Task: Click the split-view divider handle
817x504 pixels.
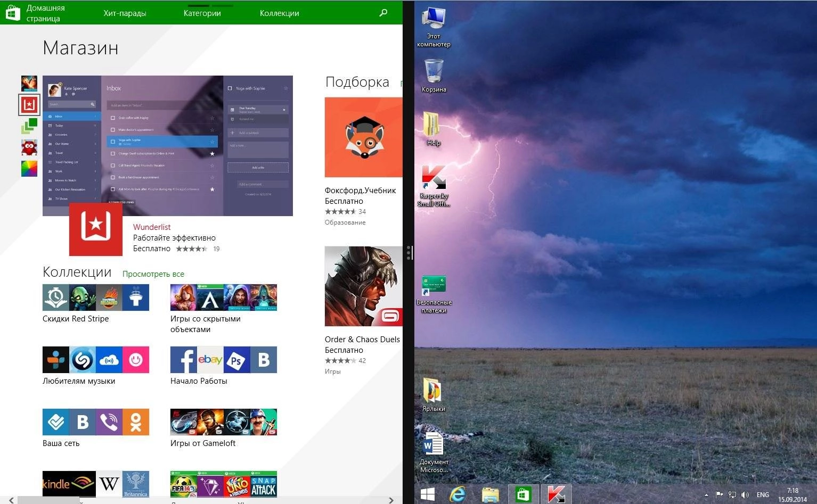Action: click(x=409, y=252)
